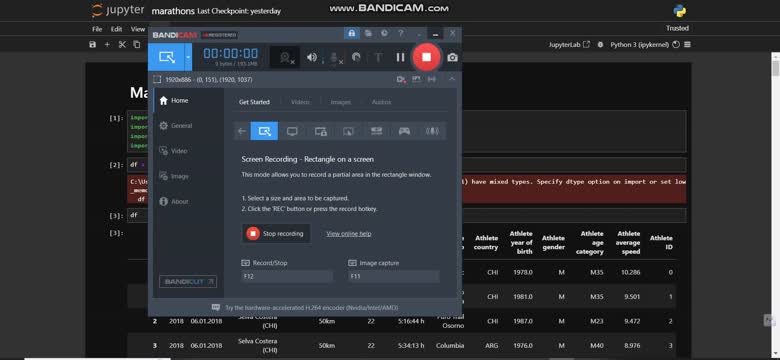Toggle speaker sound recording

pos(312,57)
